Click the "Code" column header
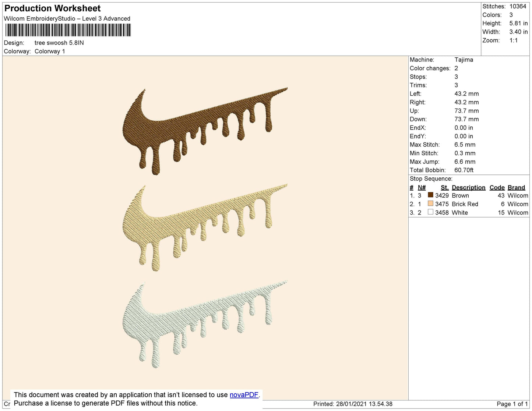Image resolution: width=532 pixels, height=411 pixels. [497, 188]
